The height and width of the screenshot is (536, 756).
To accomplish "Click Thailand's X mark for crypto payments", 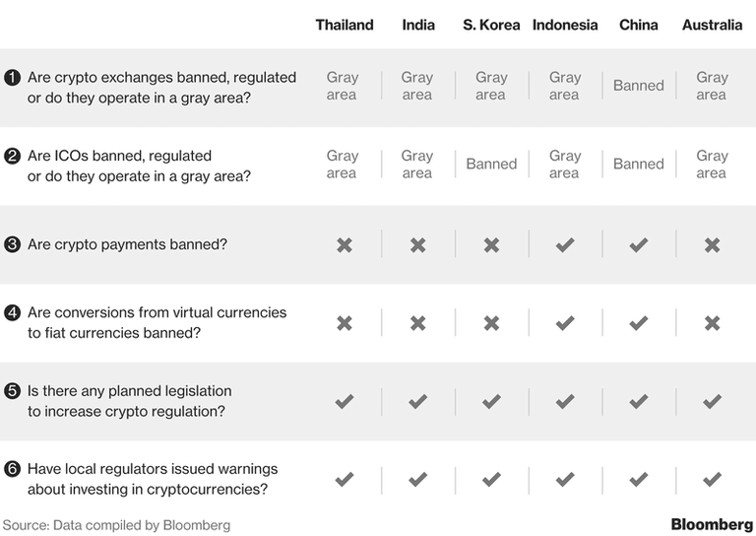I will coord(344,244).
